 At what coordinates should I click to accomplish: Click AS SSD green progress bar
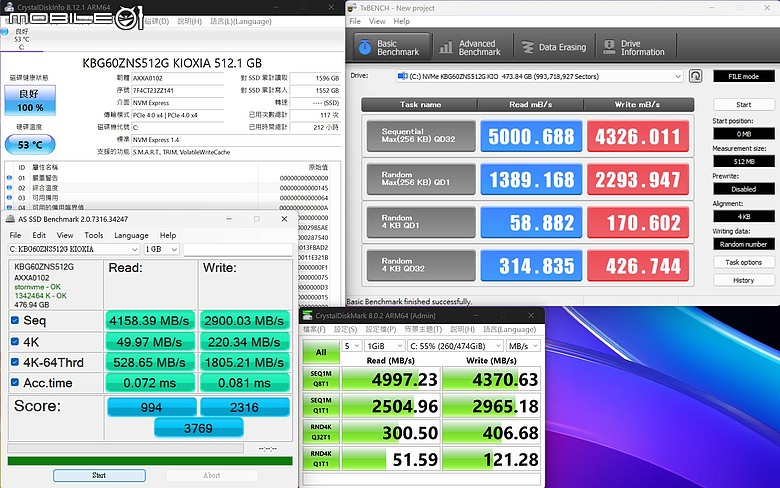tap(150, 461)
